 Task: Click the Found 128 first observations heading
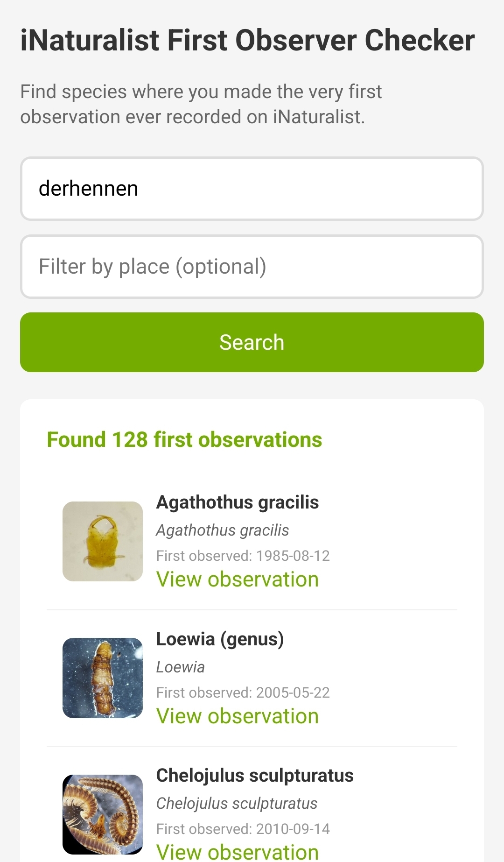(x=184, y=440)
